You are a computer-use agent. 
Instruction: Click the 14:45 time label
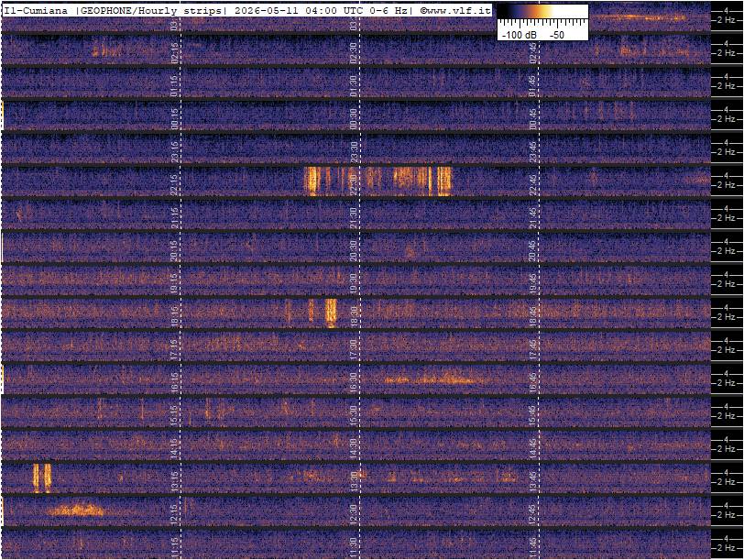[x=533, y=448]
